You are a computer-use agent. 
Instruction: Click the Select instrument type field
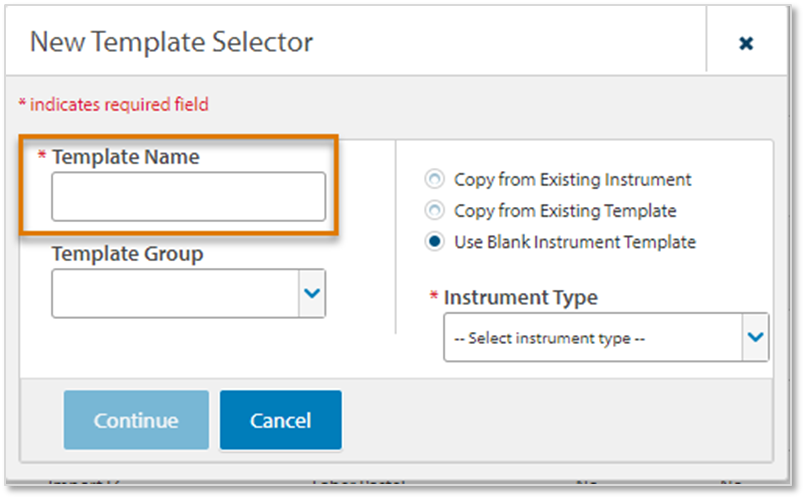(592, 338)
